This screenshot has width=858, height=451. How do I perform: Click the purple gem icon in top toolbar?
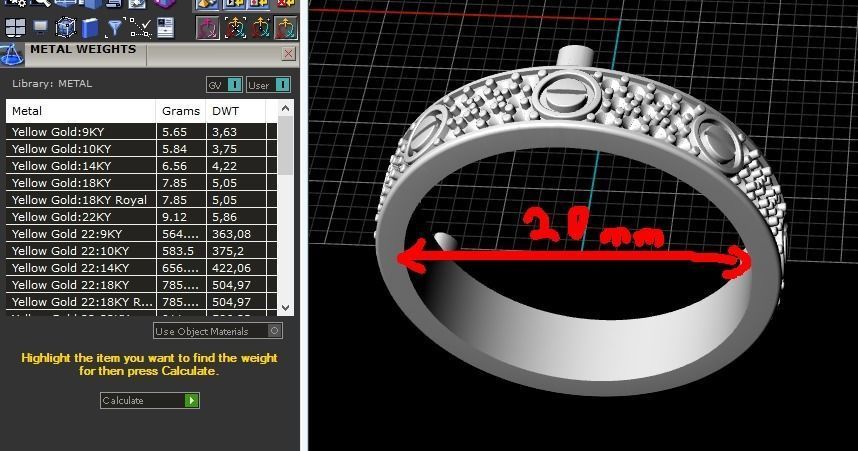tap(164, 4)
